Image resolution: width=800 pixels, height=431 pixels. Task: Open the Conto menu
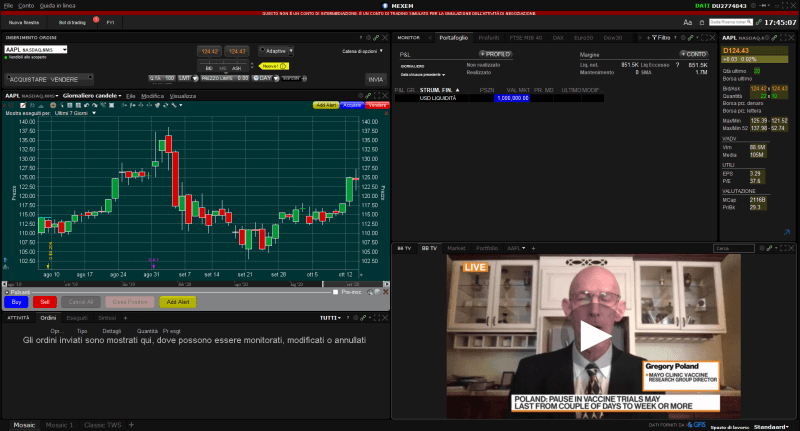point(26,6)
